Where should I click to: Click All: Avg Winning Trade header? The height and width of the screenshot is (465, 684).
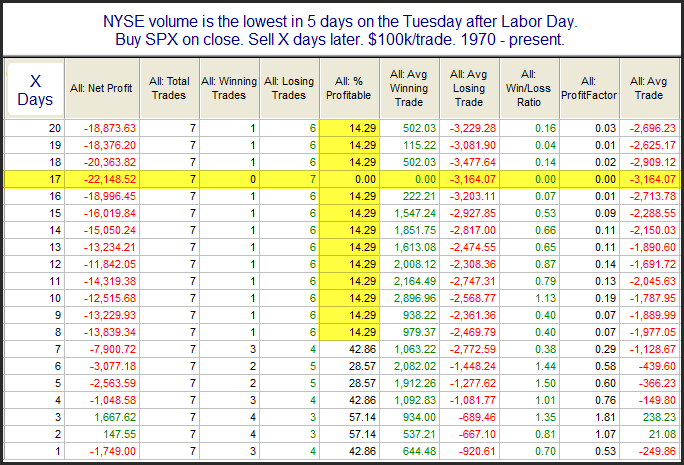tap(409, 88)
